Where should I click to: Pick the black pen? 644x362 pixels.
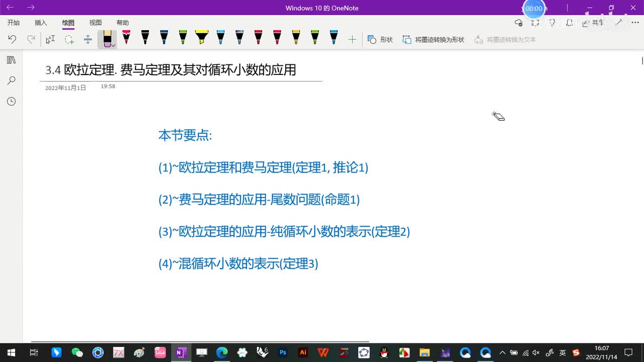[145, 38]
